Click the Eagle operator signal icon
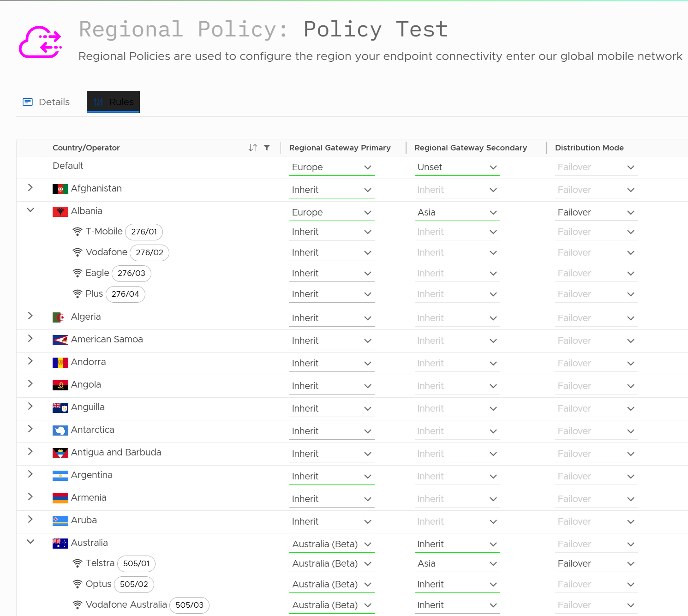 coord(78,273)
